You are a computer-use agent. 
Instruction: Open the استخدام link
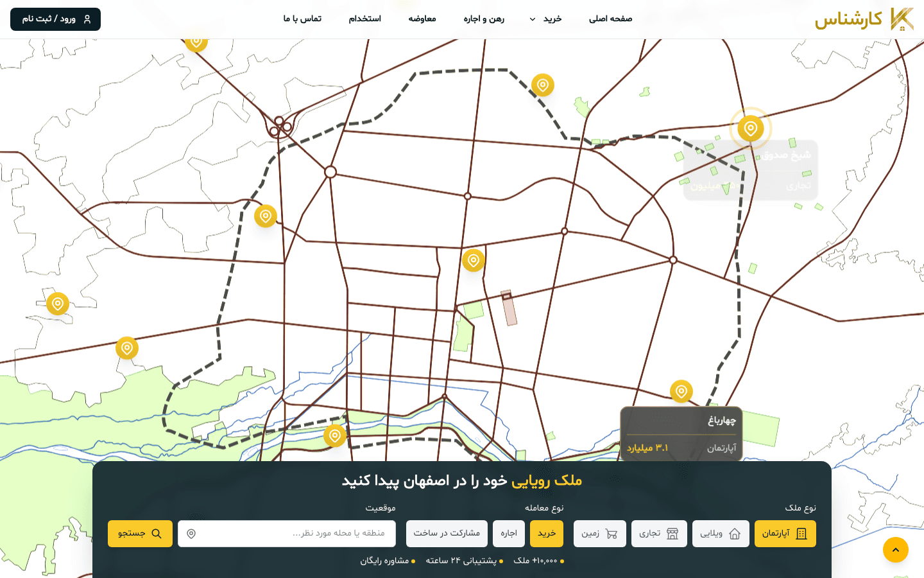[365, 19]
